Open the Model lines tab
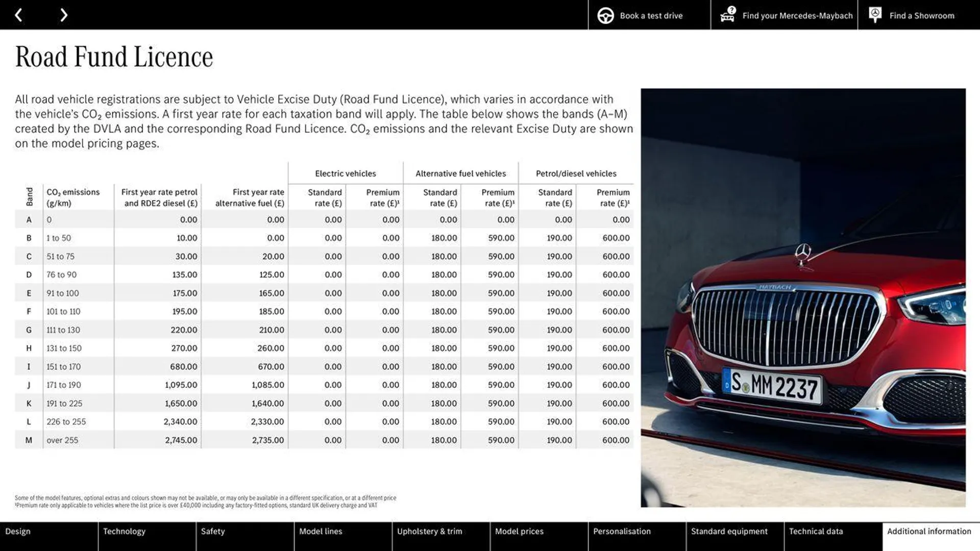Screen dimensions: 980x551 342,536
